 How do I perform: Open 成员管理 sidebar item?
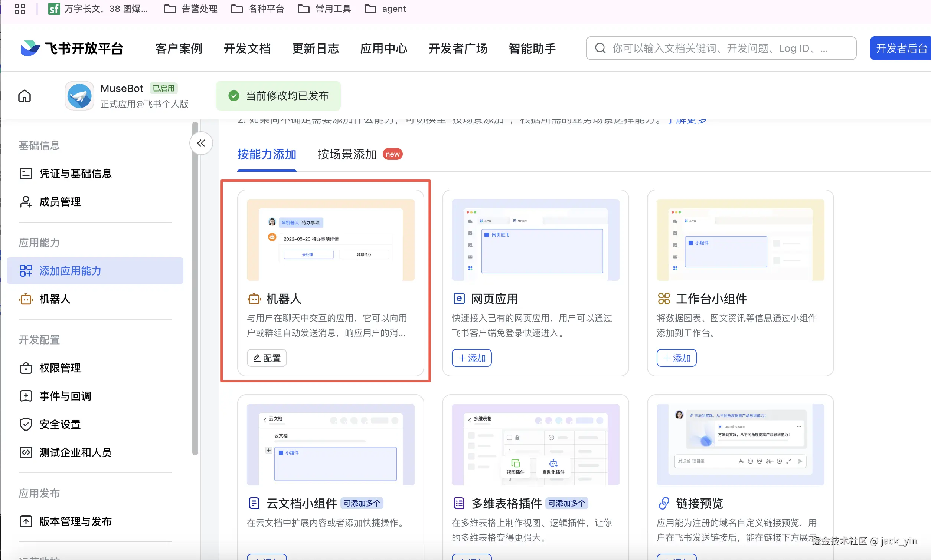[x=60, y=202]
